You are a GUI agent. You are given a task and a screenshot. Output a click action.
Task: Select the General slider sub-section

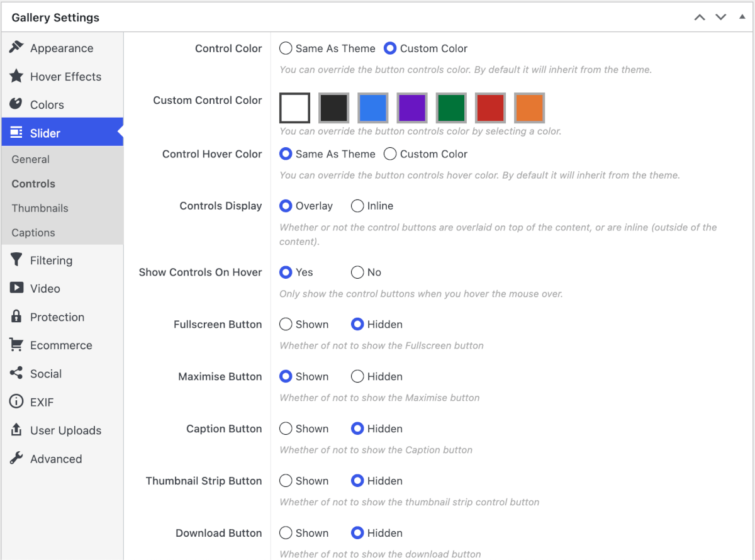pyautogui.click(x=30, y=159)
